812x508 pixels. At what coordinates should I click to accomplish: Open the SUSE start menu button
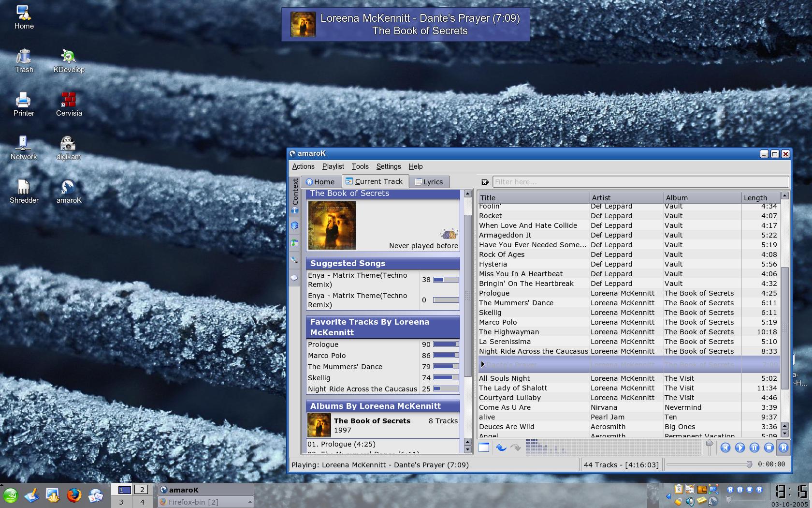(x=11, y=495)
